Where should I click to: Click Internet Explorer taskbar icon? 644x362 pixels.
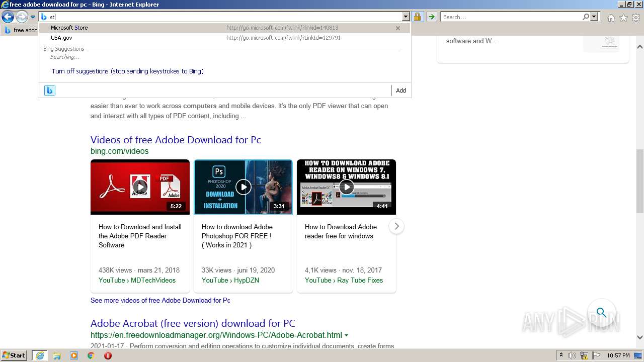coord(39,355)
